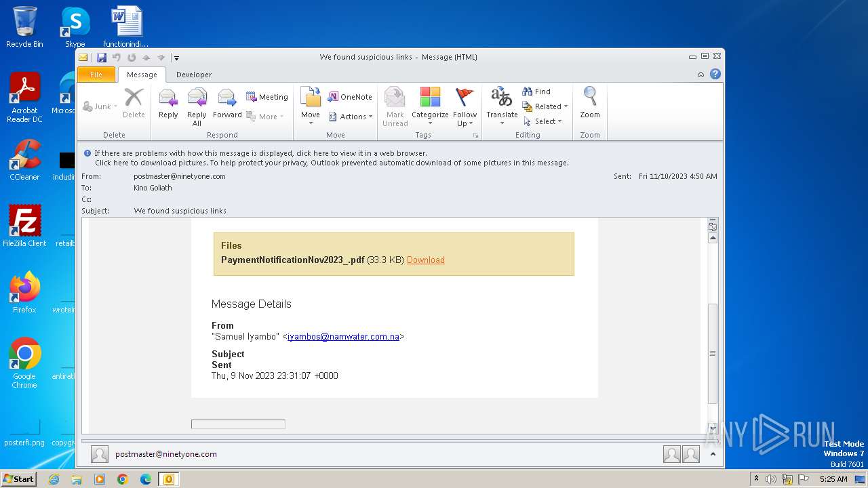The width and height of the screenshot is (868, 488).
Task: Click the taskbar clock showing 5:25 AM
Action: pyautogui.click(x=833, y=479)
